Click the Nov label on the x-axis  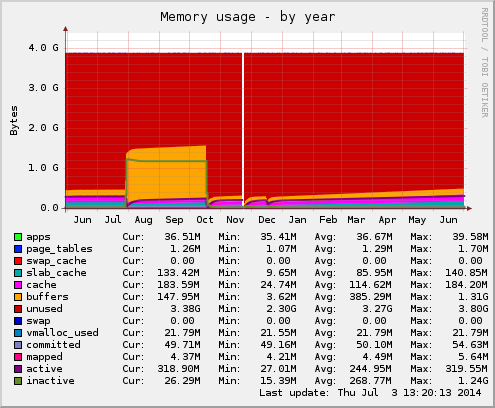(x=235, y=220)
